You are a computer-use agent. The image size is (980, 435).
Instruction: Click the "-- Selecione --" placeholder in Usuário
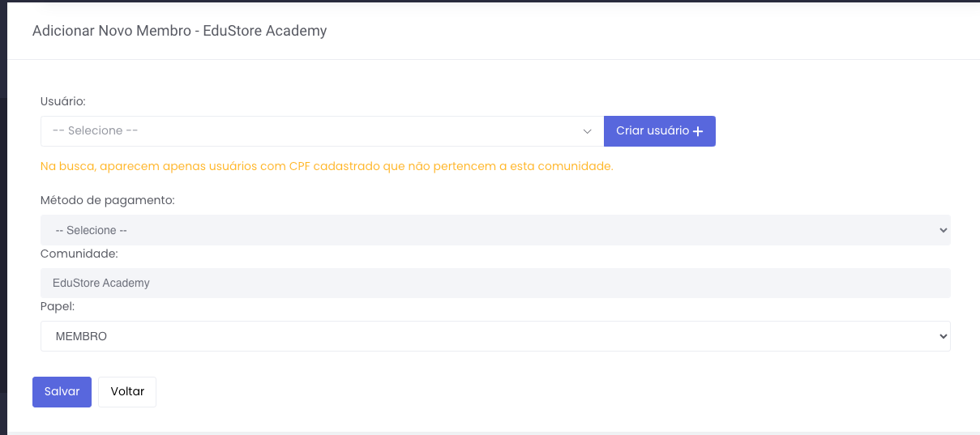point(95,131)
